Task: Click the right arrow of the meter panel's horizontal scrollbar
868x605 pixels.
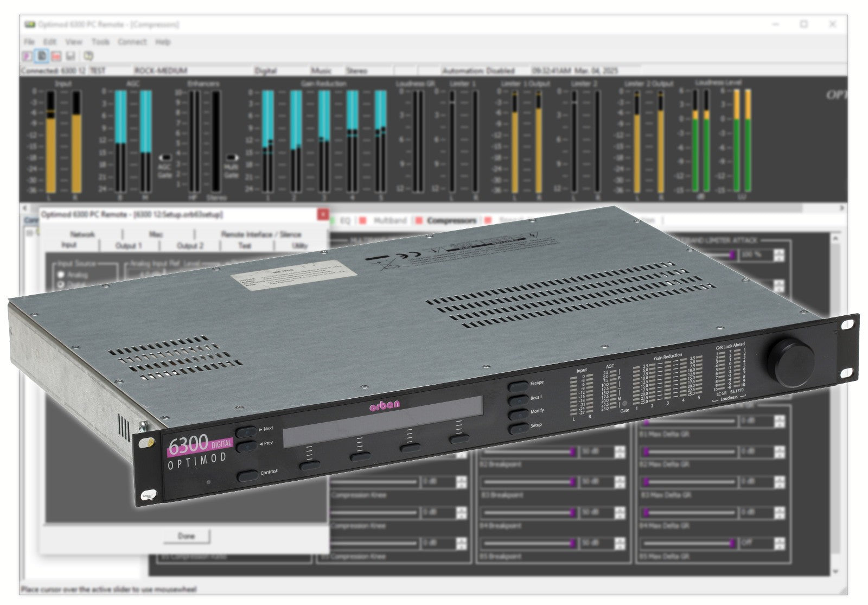Action: tap(843, 208)
